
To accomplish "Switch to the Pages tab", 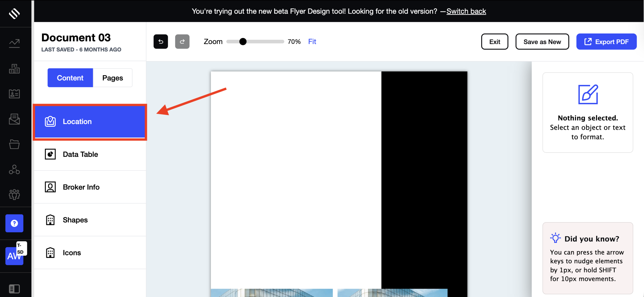I will pos(112,78).
